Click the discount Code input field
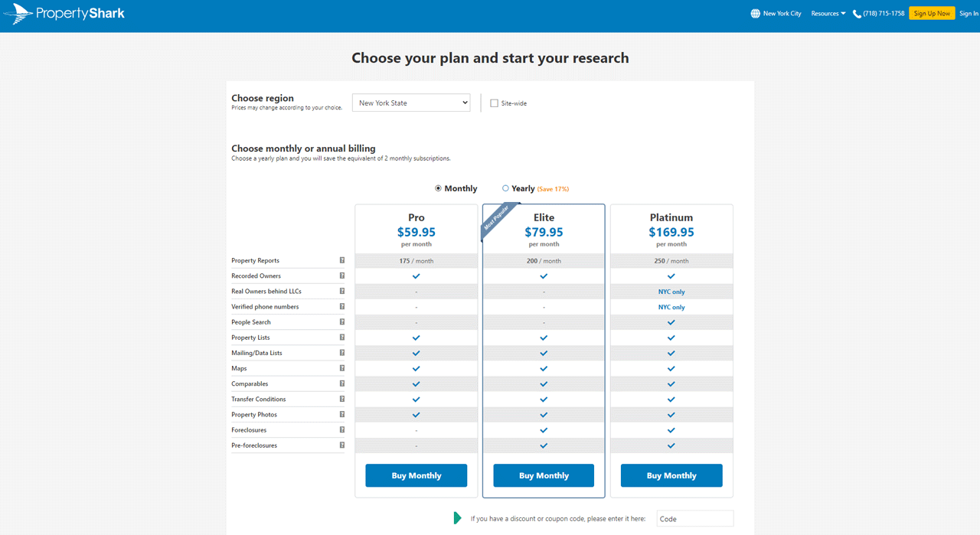 point(694,518)
